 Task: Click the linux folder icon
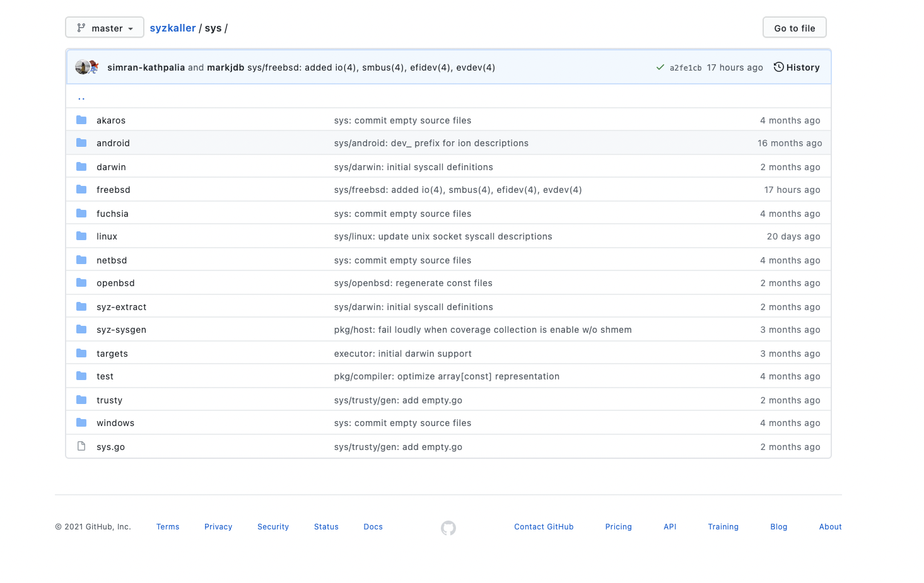pos(81,236)
